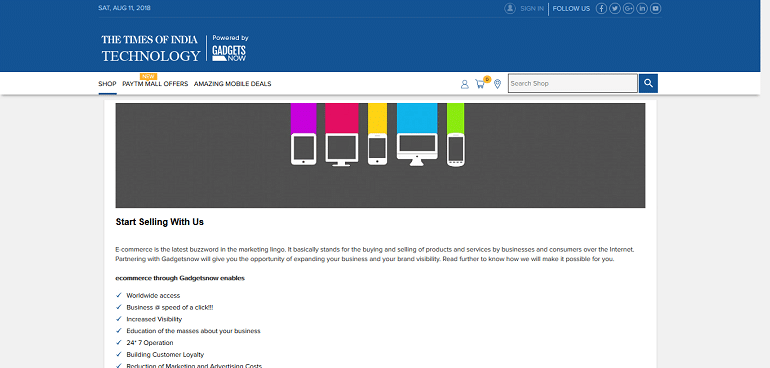This screenshot has height=368, width=770.
Task: Open the account profile icon in the nav bar
Action: click(x=465, y=84)
